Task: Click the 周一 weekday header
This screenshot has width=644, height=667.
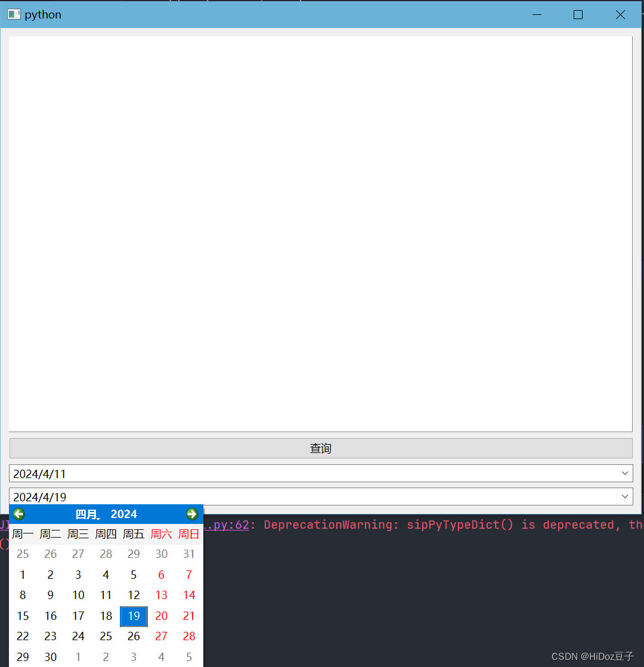Action: 23,534
